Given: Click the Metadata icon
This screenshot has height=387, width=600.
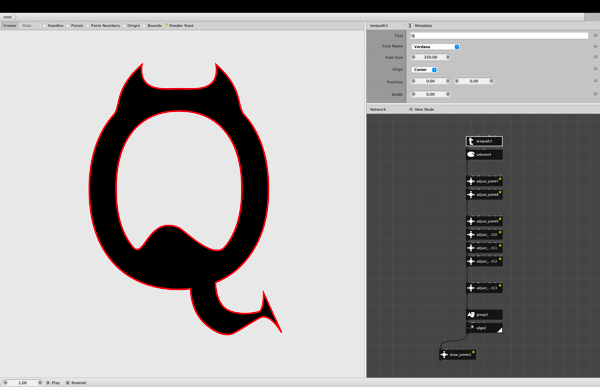Looking at the screenshot, I should 410,26.
